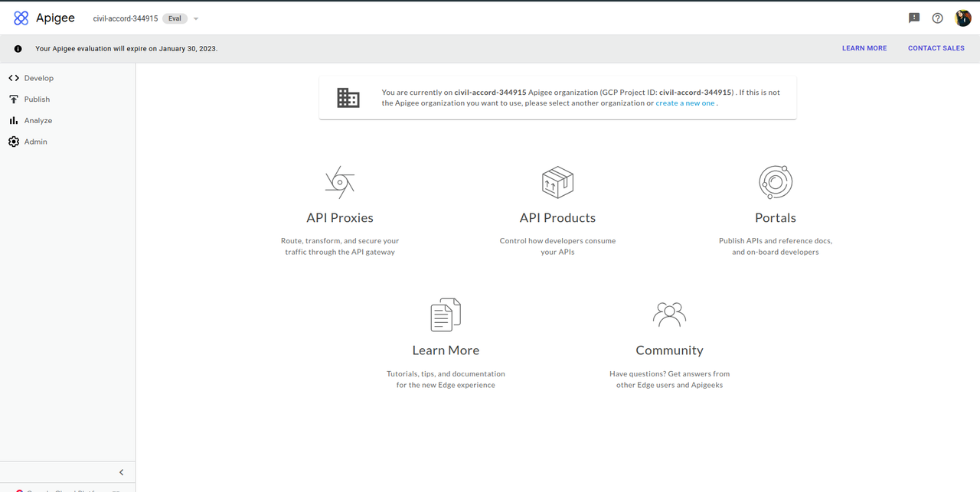Click the Eval badge
This screenshot has height=492, width=980.
click(175, 18)
